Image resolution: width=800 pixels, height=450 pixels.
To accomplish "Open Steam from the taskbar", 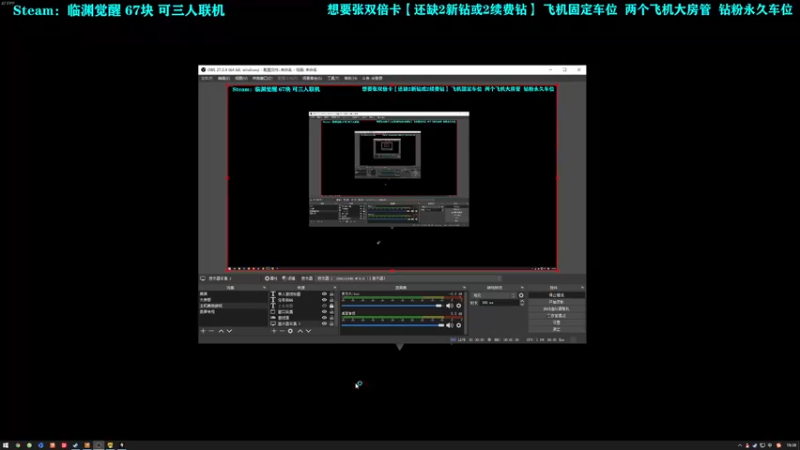I will (x=76, y=445).
